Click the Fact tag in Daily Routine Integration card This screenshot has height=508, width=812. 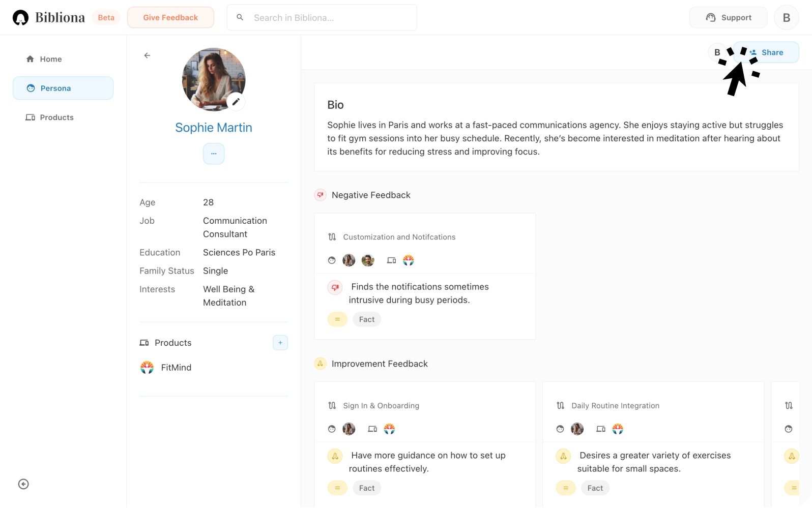click(595, 488)
